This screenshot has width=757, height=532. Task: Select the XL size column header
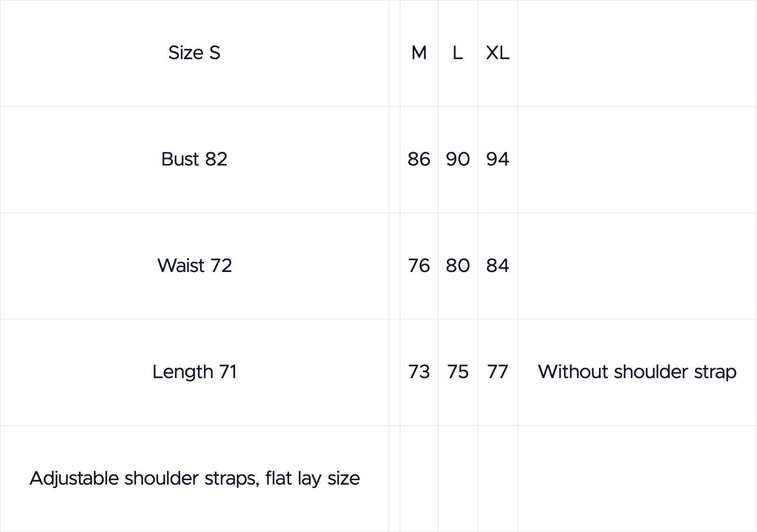[x=498, y=53]
